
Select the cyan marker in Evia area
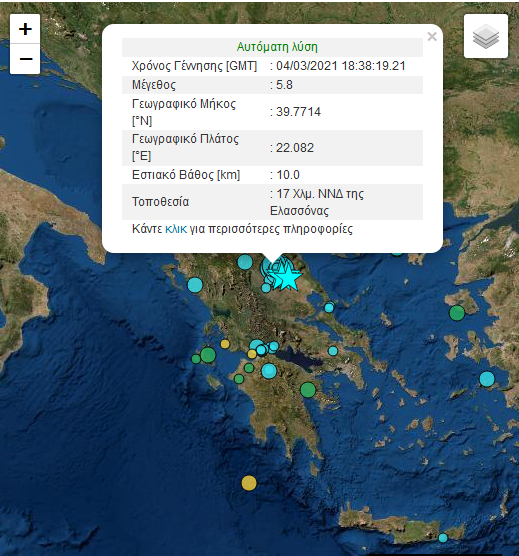333,351
